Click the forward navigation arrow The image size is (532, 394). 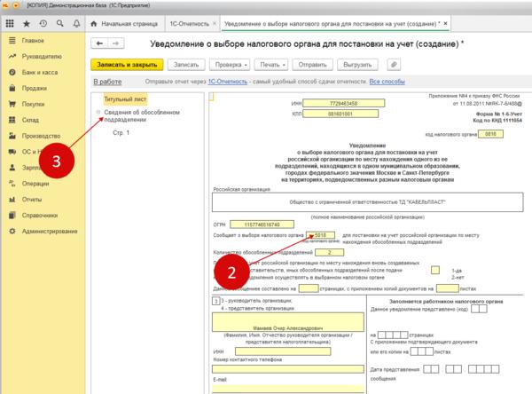coord(117,43)
